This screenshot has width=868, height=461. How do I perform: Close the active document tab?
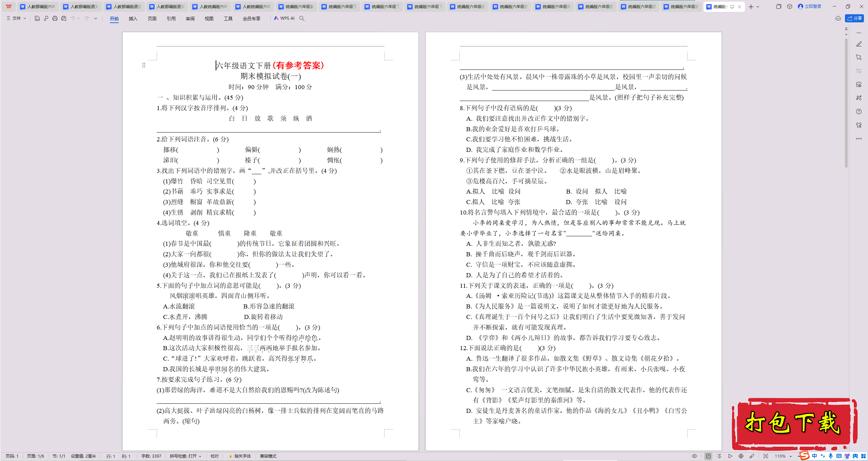click(x=739, y=6)
